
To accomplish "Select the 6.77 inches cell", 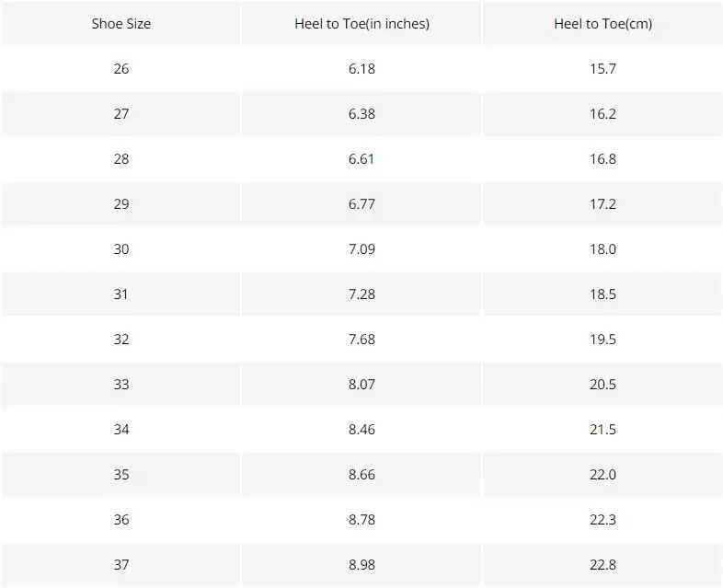I will (362, 204).
